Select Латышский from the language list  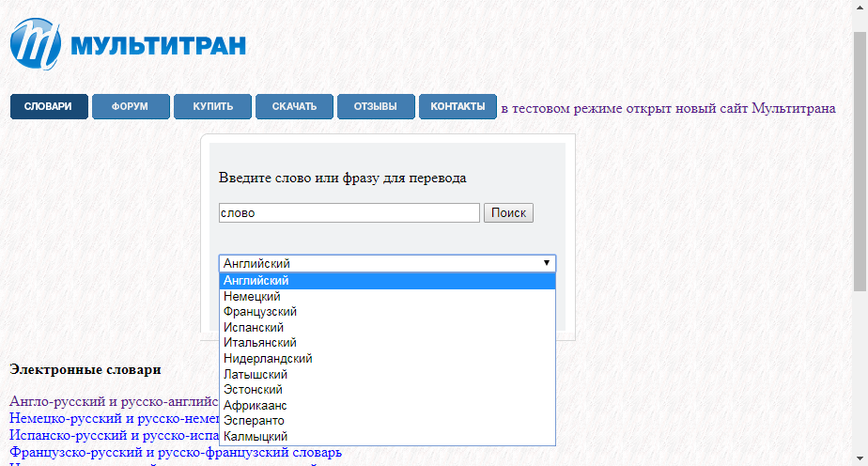pos(387,375)
